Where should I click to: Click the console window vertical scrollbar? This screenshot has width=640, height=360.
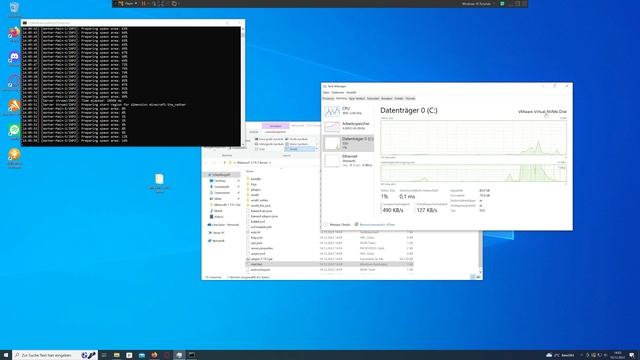(243, 86)
